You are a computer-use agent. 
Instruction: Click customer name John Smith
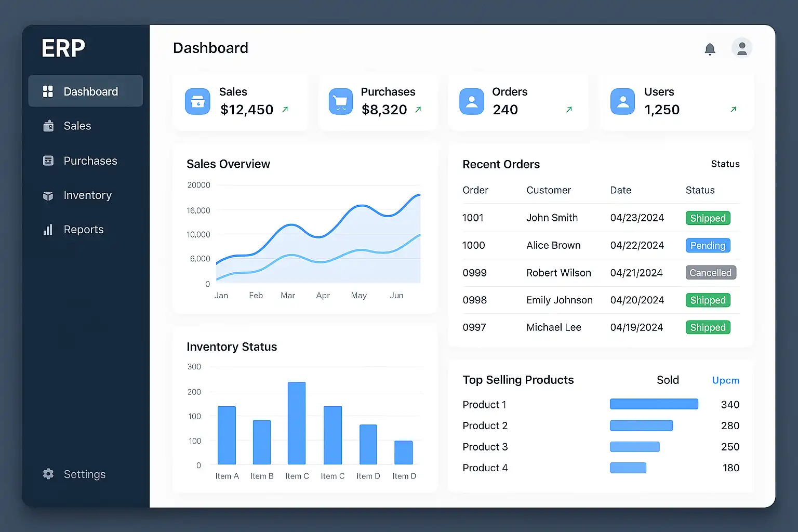[552, 218]
